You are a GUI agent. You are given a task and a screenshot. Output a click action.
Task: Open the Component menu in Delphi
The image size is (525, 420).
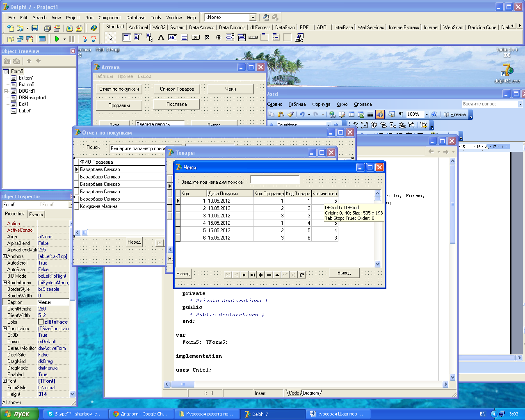click(x=110, y=18)
